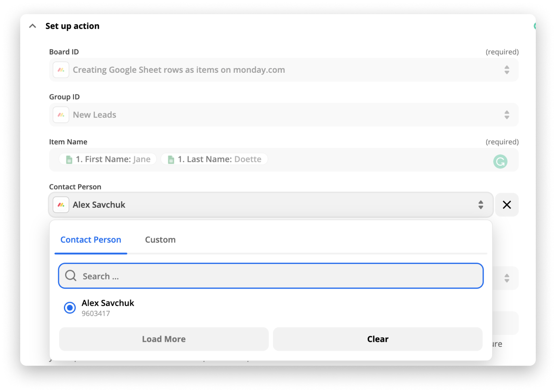The width and height of the screenshot is (556, 392).
Task: Click the Group ID up-down arrows
Action: (507, 115)
